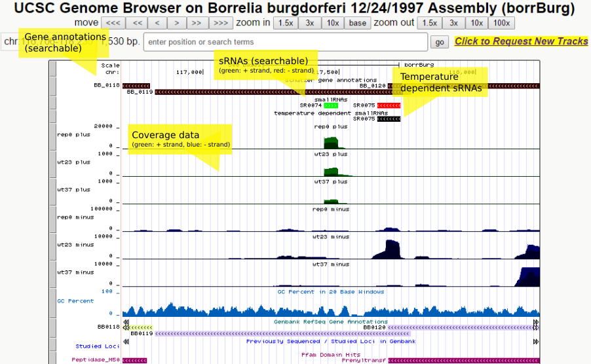Zoom in 1.5x
This screenshot has width=591, height=364.
(286, 23)
